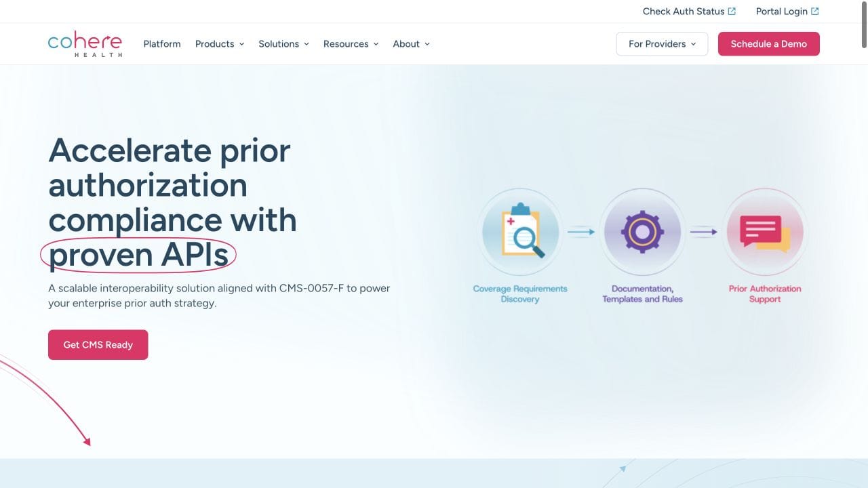Open the For Providers dropdown
This screenshot has height=488, width=868.
point(662,44)
